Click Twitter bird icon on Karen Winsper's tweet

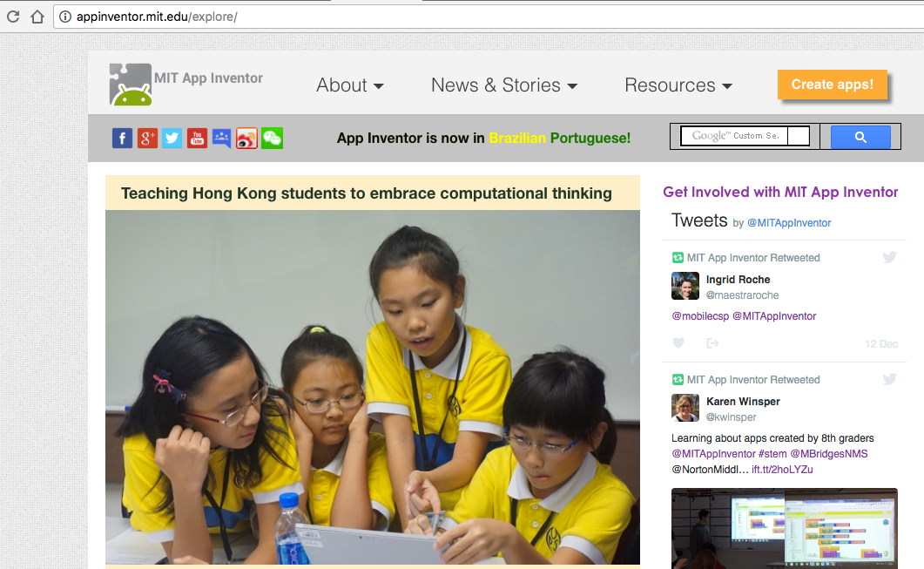(x=890, y=379)
